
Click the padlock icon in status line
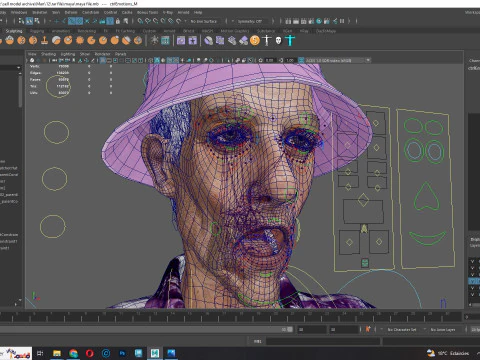pos(118,21)
